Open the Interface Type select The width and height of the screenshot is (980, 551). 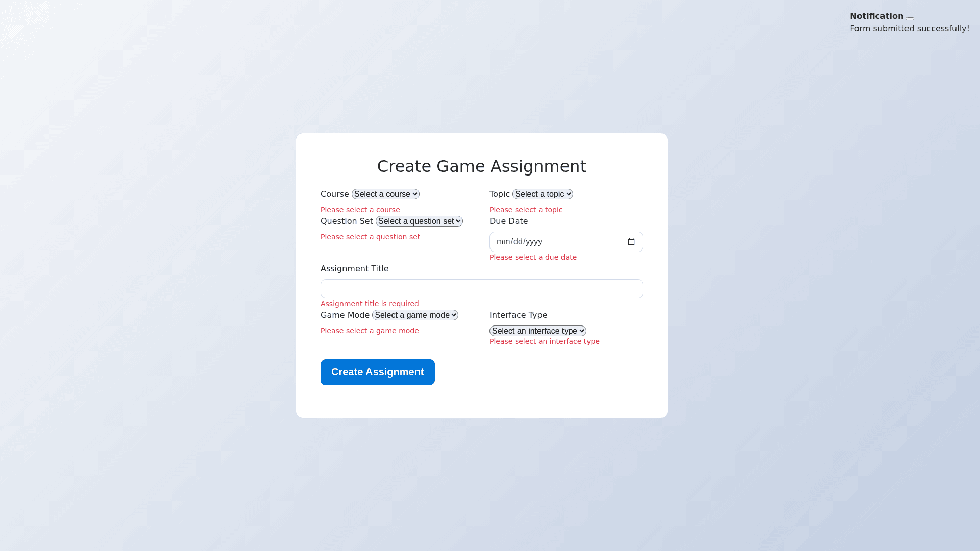tap(537, 331)
